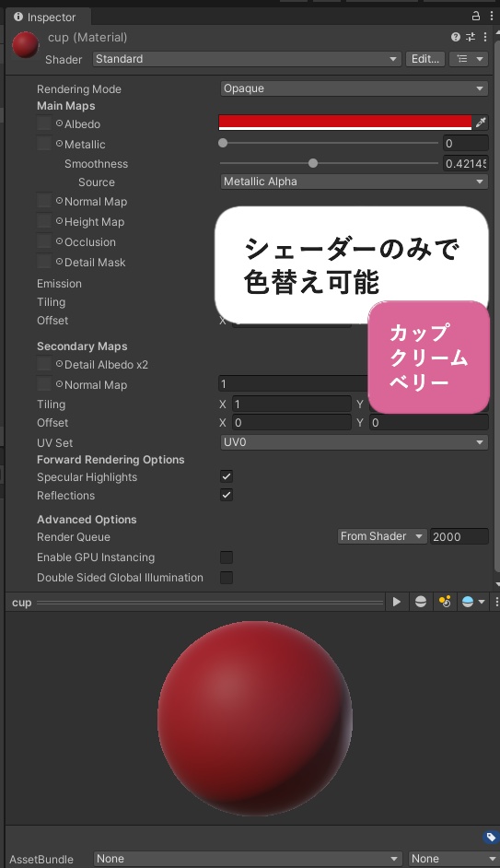Toggle the Inspector lock icon
This screenshot has height=868, width=500.
[475, 16]
